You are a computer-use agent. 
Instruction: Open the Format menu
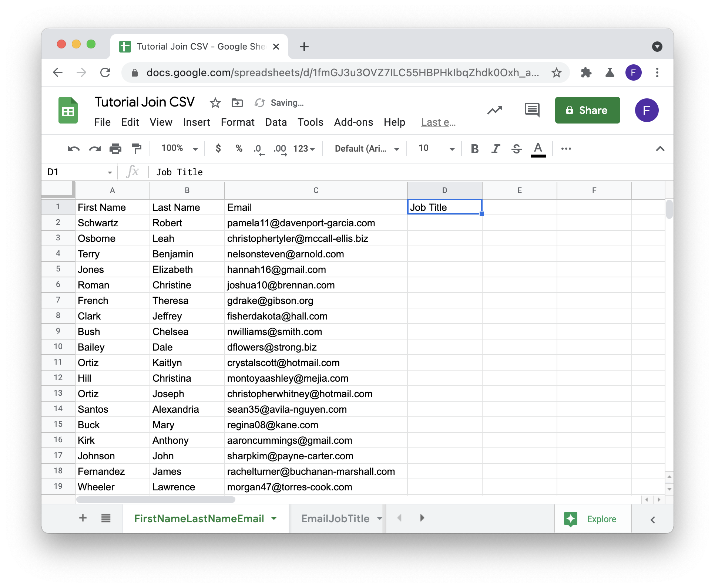pyautogui.click(x=238, y=122)
